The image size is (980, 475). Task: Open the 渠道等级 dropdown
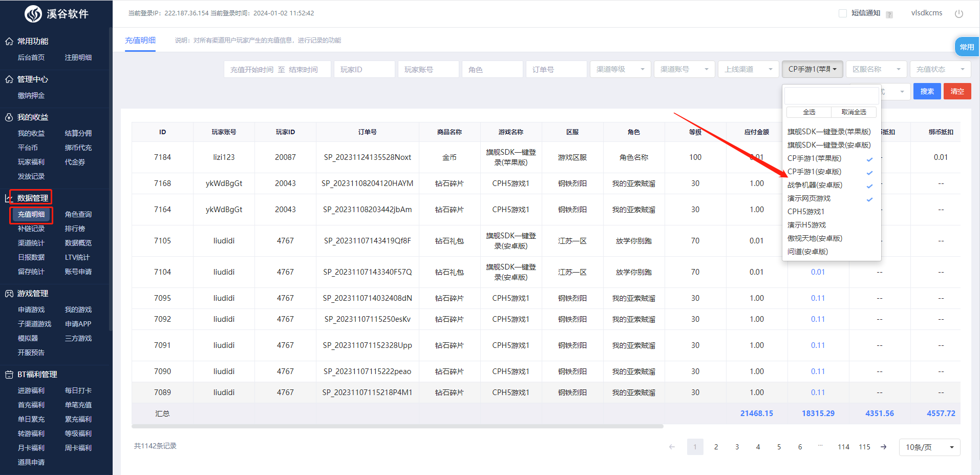pyautogui.click(x=621, y=69)
